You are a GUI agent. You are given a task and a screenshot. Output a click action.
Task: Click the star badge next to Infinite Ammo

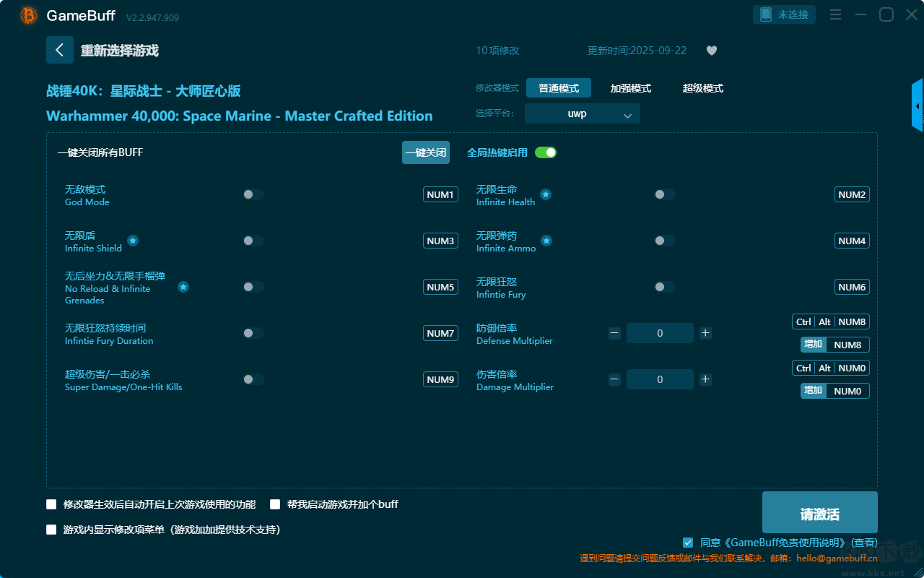(x=546, y=241)
